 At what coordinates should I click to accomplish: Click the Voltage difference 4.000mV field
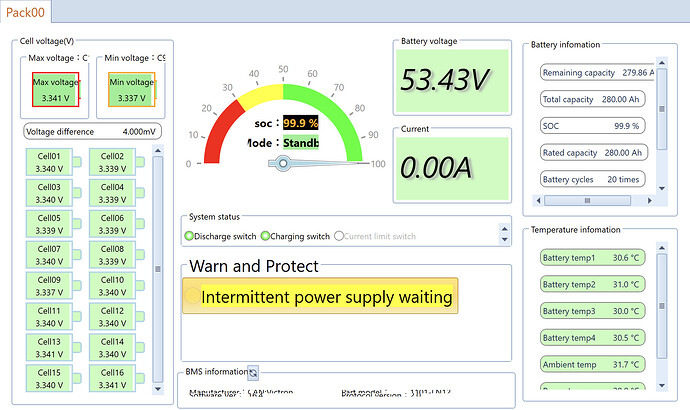(x=92, y=132)
